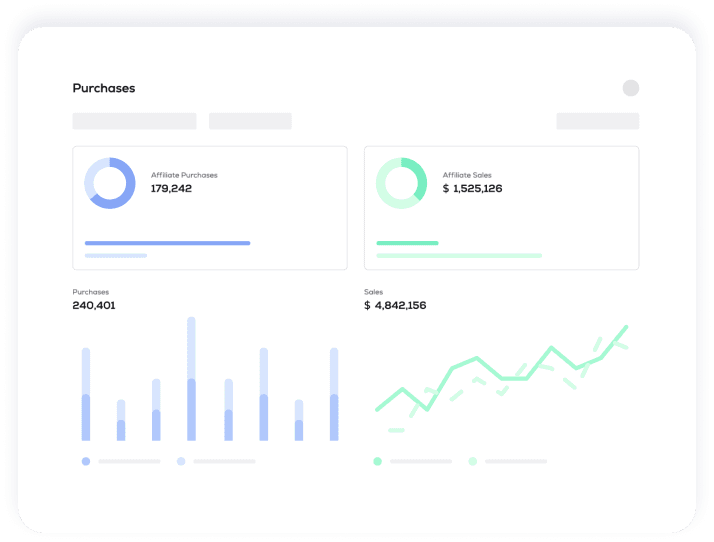714x542 pixels.
Task: Click the second gray filter placeholder beside the widest one
Action: click(250, 121)
